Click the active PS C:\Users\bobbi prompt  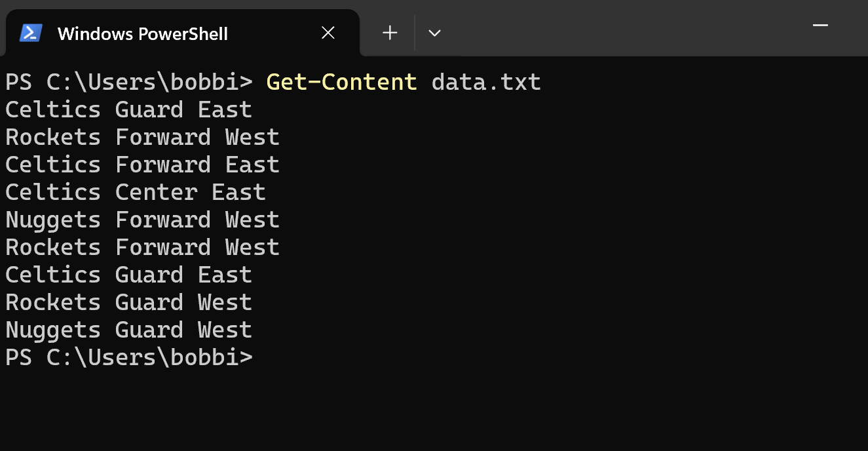[128, 357]
